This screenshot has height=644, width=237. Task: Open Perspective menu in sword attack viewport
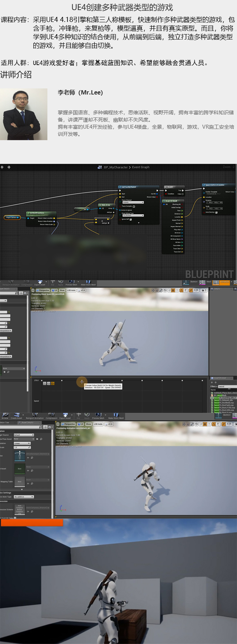click(x=68, y=424)
